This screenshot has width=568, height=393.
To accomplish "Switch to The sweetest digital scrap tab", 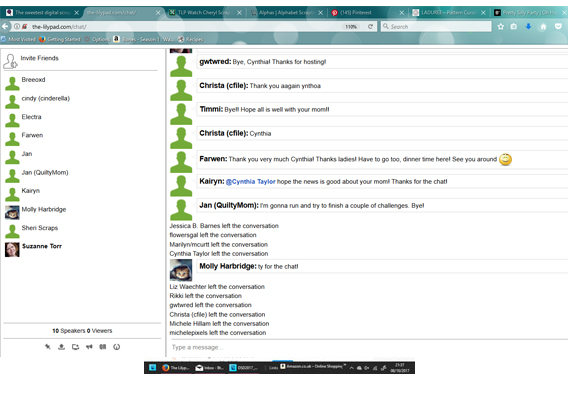I will click(41, 13).
